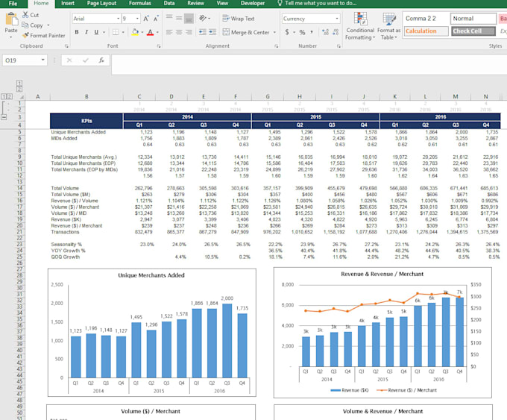The height and width of the screenshot is (420, 507).
Task: Apply Percent Style format
Action: click(301, 33)
